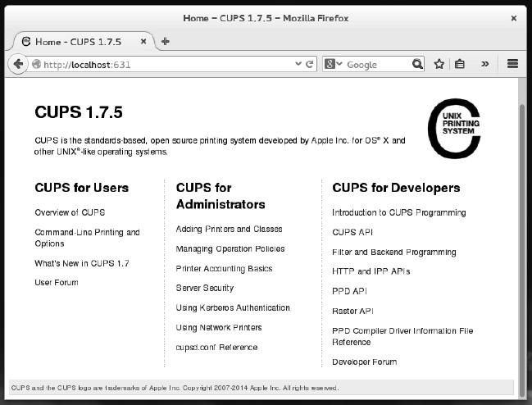Bookmark this page with the star icon
The image size is (532, 405).
point(439,64)
